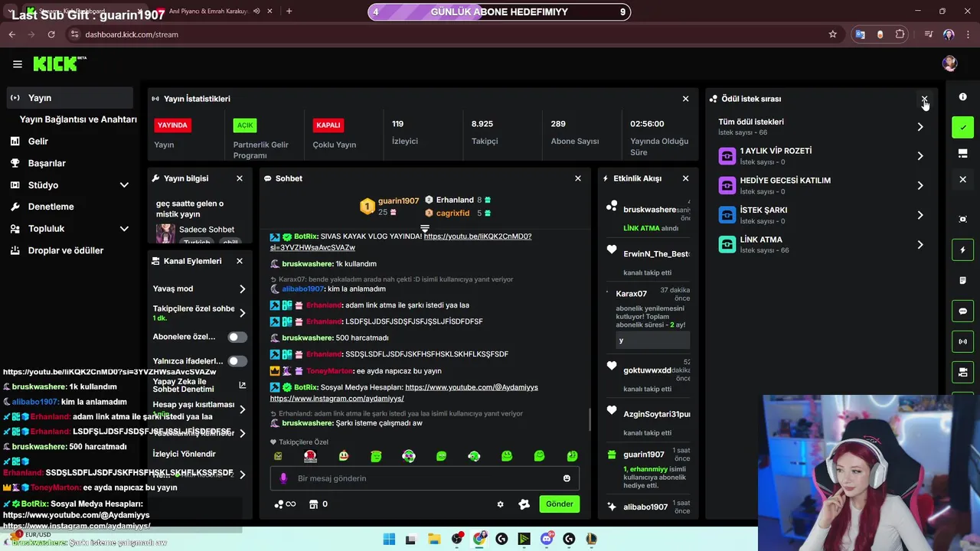Open the Aydamiyys Instagram link in chat
Image resolution: width=980 pixels, height=551 pixels.
tap(337, 399)
